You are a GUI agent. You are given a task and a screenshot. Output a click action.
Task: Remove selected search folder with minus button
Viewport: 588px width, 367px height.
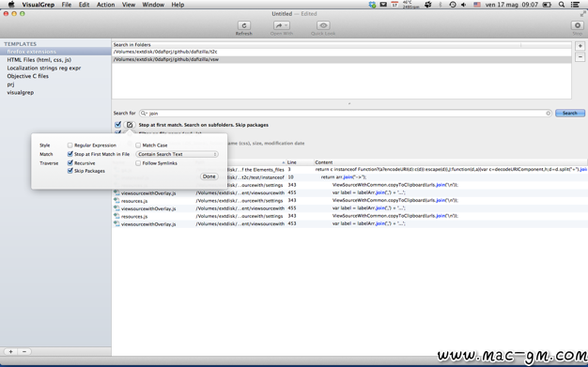(580, 57)
